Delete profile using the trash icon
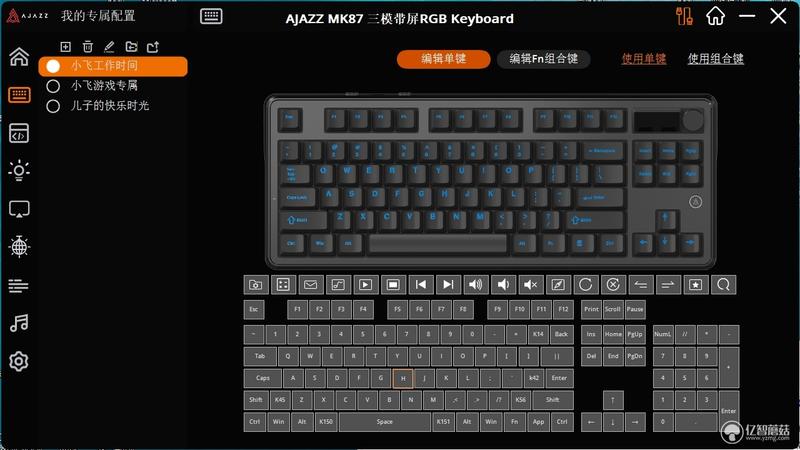This screenshot has width=800, height=450. [88, 47]
